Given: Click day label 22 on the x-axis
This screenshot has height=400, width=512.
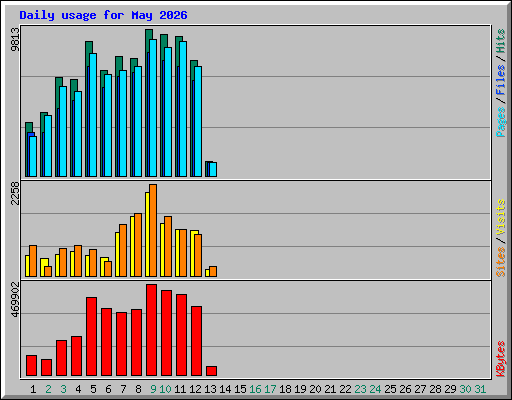Looking at the screenshot, I should pos(345,389).
